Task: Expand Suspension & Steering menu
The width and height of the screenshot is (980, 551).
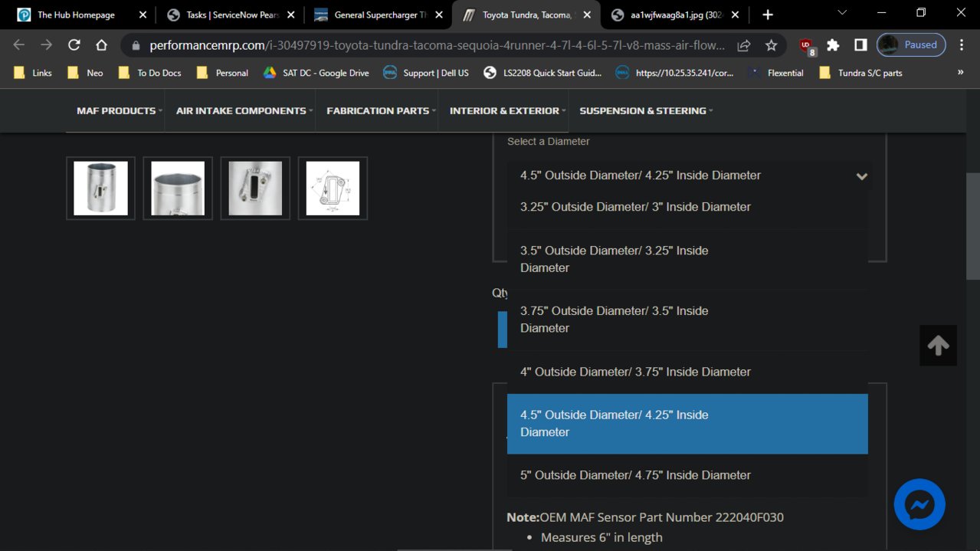Action: pyautogui.click(x=646, y=110)
